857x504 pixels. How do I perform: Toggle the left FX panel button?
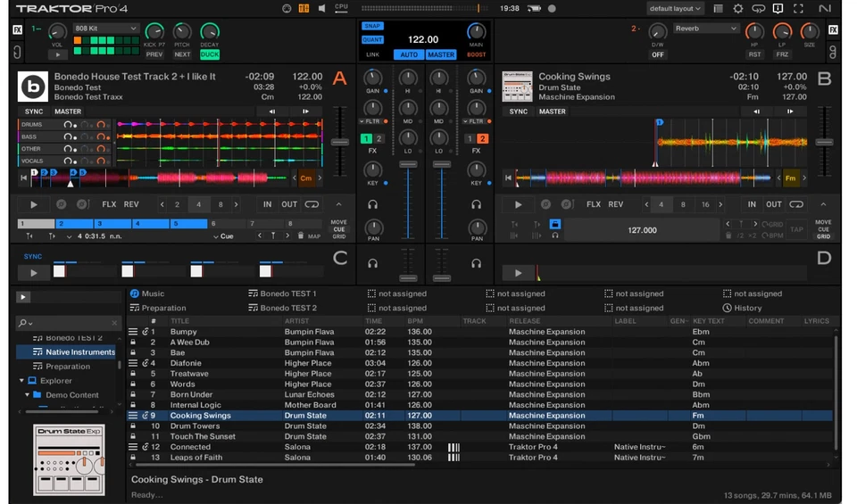17,30
